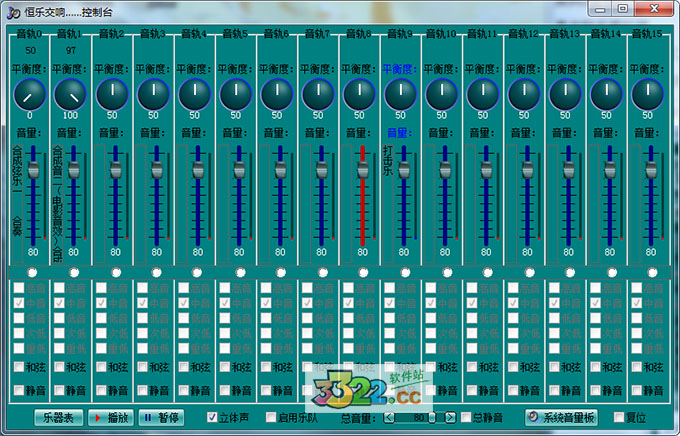The image size is (680, 436).
Task: Mute 音轨11 with its 静音 checkbox
Action: pos(472,390)
